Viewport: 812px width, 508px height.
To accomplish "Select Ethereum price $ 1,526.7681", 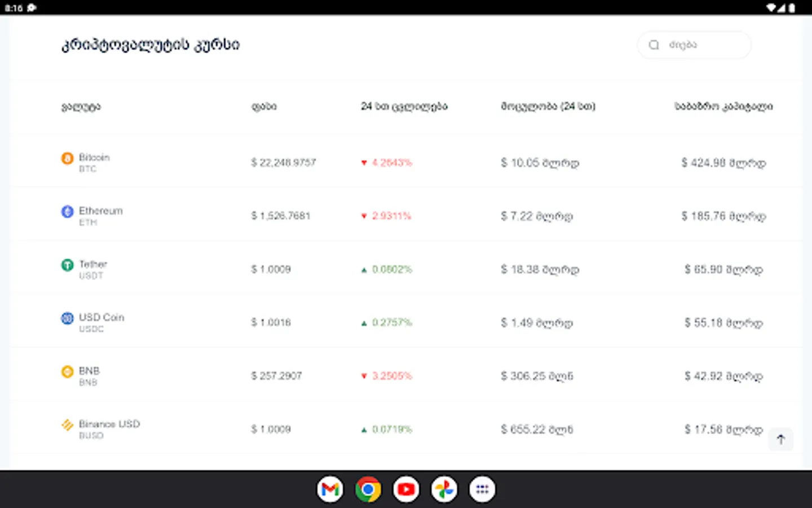I will pyautogui.click(x=281, y=216).
